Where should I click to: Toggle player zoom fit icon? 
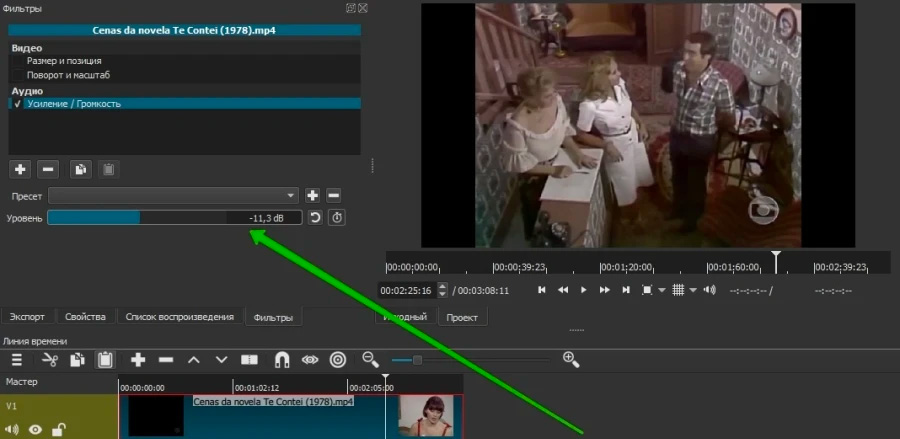pos(647,290)
